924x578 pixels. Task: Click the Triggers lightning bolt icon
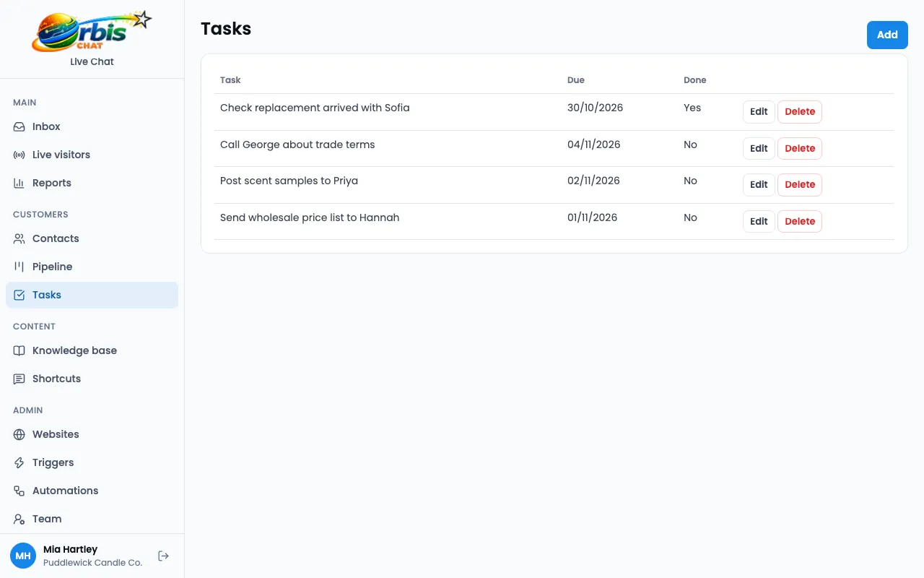(x=19, y=462)
